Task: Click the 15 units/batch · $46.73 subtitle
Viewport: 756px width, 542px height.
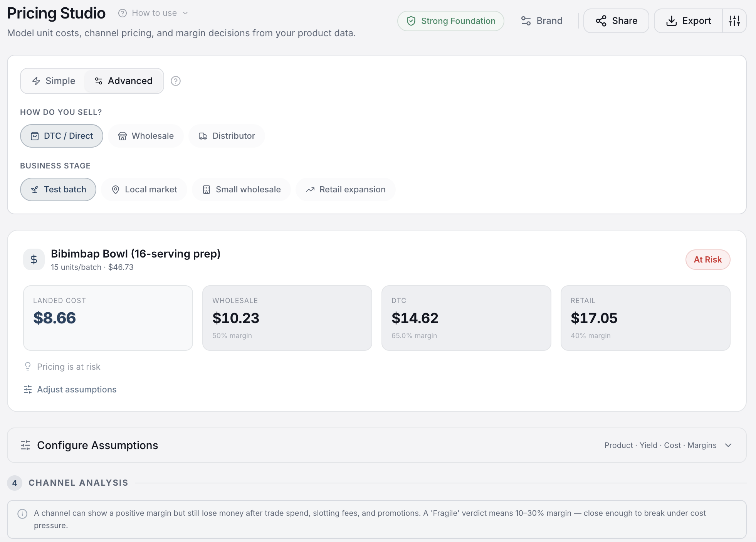Action: tap(92, 267)
